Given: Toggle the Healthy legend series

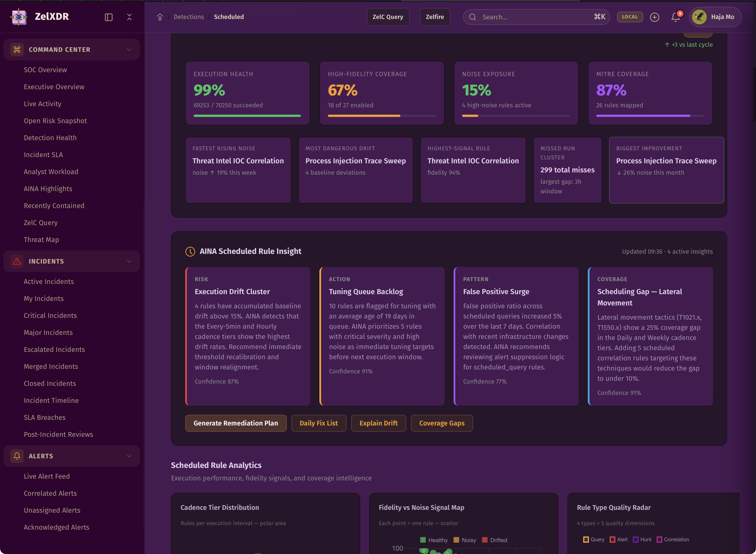Looking at the screenshot, I should click(434, 540).
